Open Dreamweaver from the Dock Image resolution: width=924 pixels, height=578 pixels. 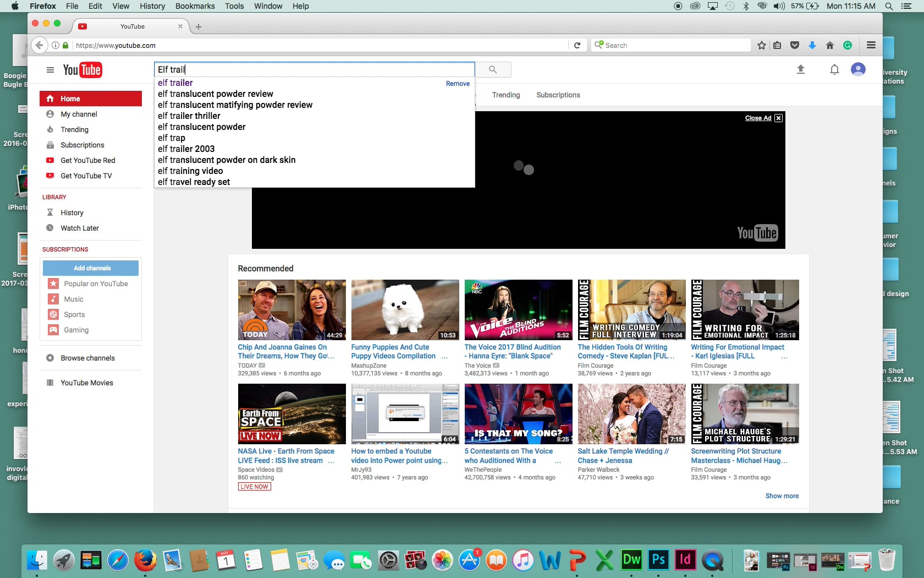pyautogui.click(x=631, y=560)
